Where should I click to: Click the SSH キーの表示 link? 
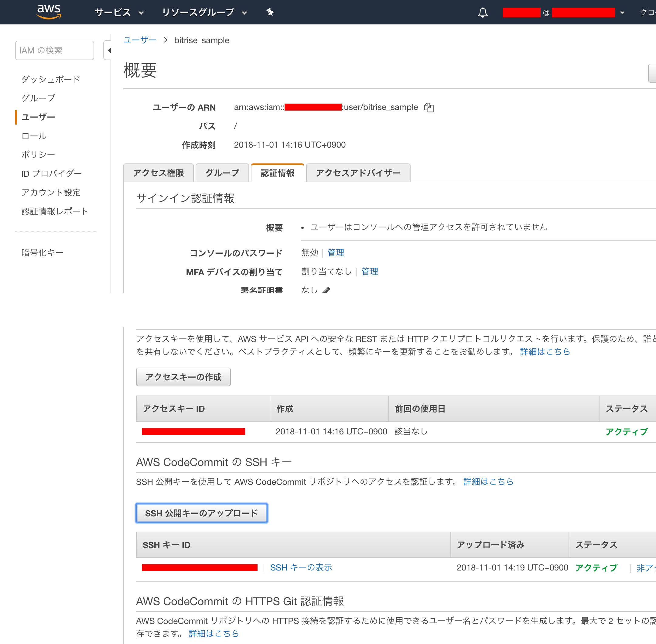click(301, 567)
